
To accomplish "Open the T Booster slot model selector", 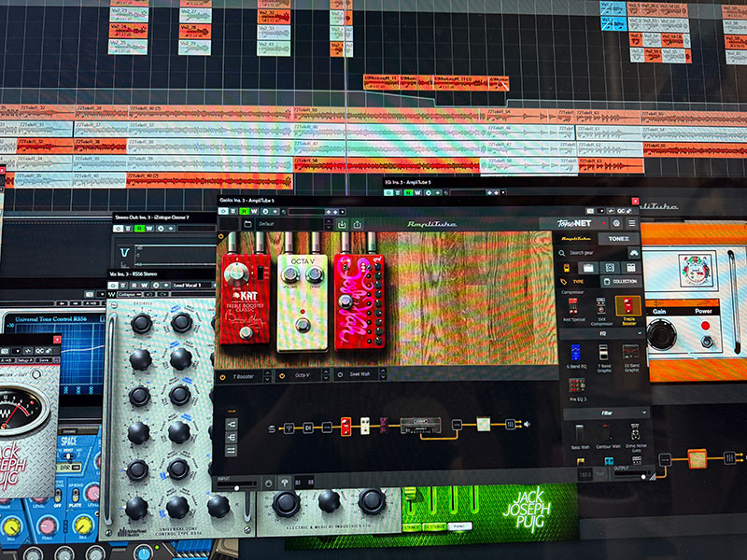I will click(266, 376).
